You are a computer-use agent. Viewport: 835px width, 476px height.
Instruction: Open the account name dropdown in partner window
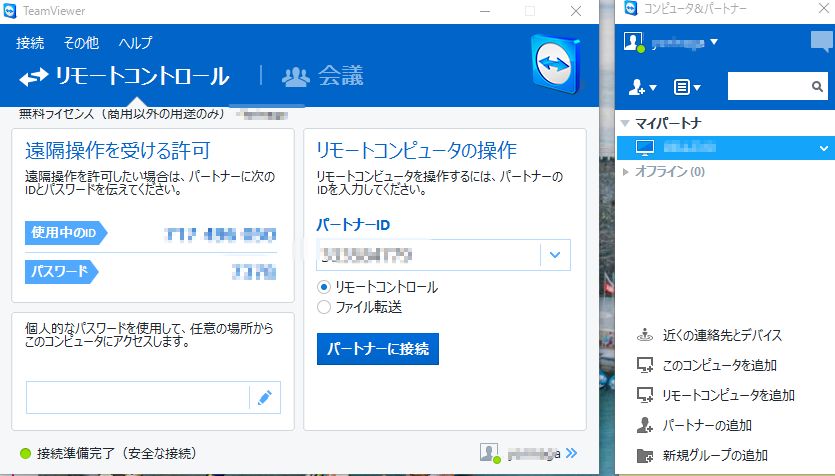(x=714, y=42)
